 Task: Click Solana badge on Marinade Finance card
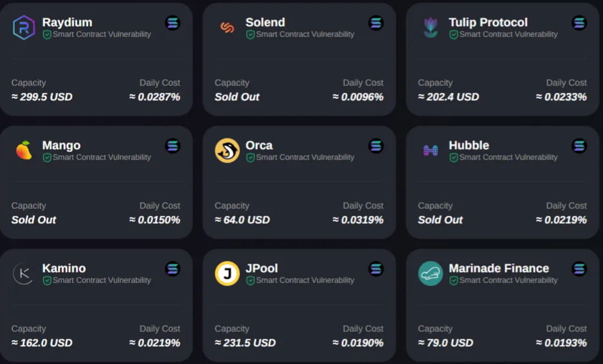coord(579,269)
